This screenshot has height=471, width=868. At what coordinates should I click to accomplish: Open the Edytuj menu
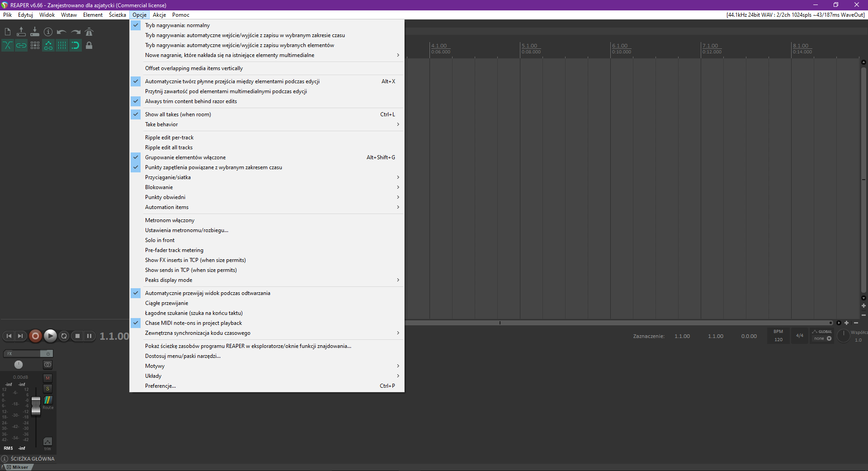pyautogui.click(x=25, y=15)
